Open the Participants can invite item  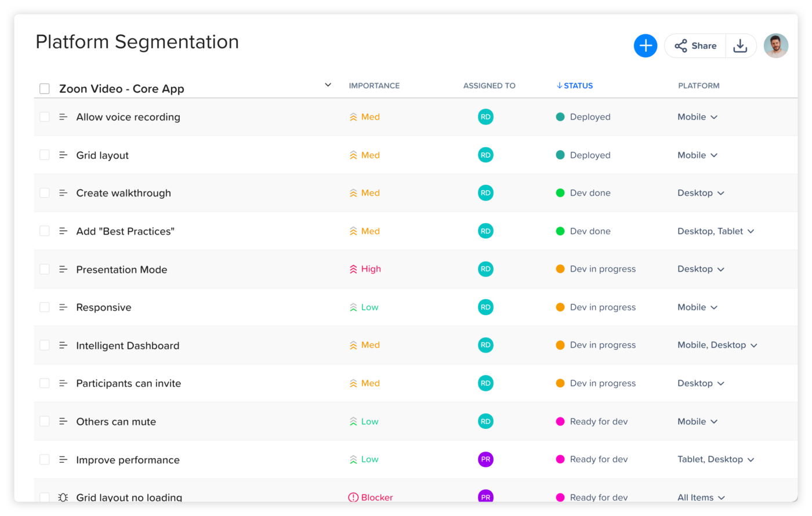pyautogui.click(x=128, y=383)
